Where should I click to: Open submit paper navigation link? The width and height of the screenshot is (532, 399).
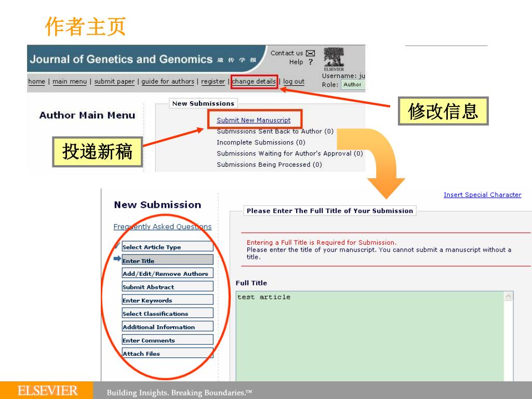coord(114,82)
